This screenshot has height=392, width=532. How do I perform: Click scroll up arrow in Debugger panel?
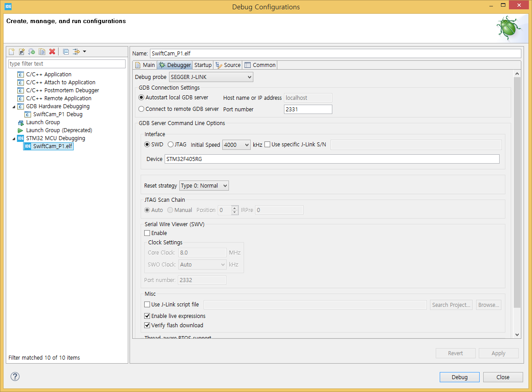pos(517,74)
